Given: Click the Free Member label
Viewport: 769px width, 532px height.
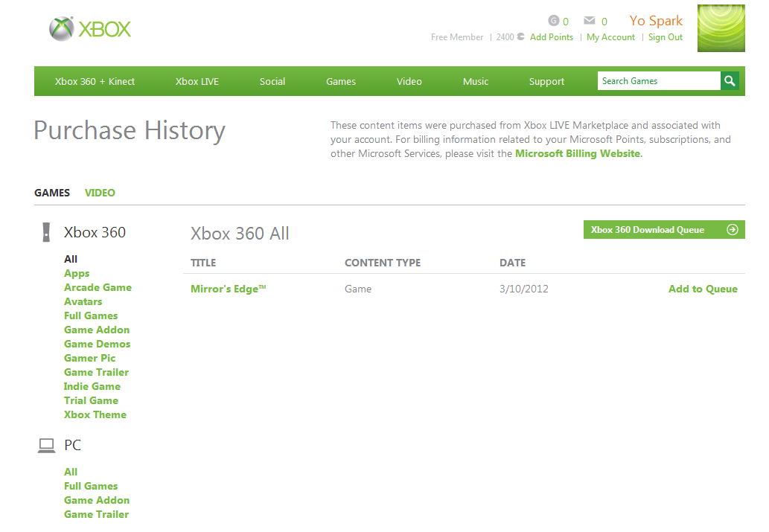Looking at the screenshot, I should coord(457,37).
